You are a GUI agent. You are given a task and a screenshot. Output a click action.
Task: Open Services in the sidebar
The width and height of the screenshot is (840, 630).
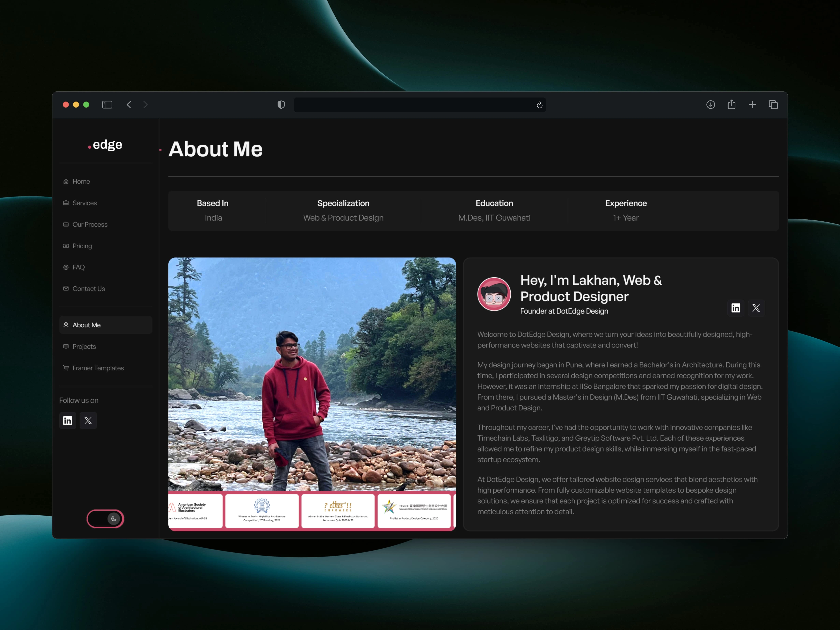[x=106, y=203]
